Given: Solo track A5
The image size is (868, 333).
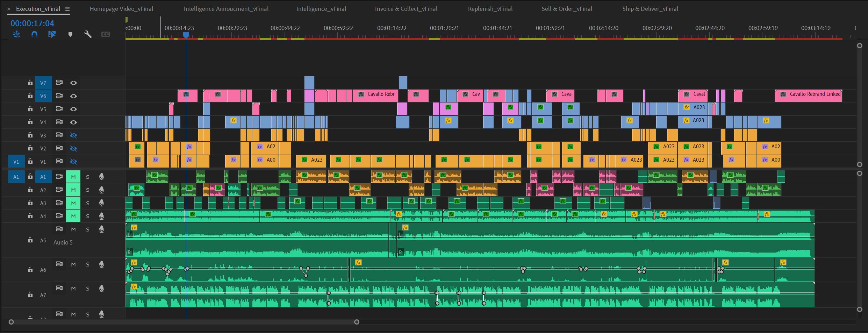Looking at the screenshot, I should coord(88,229).
